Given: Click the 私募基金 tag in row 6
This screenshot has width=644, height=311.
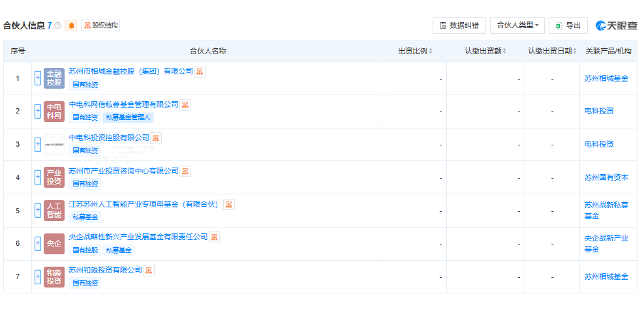Looking at the screenshot, I should (x=119, y=250).
